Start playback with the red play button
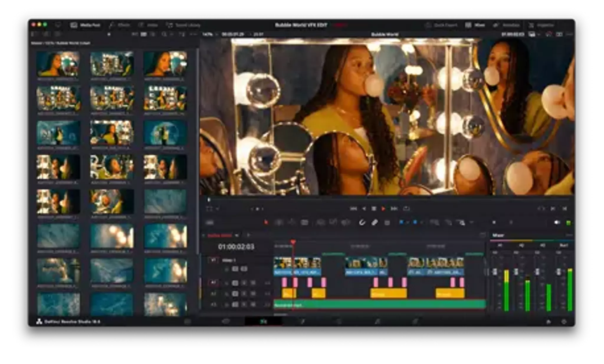Screen dimensions: 604x364 point(383,209)
